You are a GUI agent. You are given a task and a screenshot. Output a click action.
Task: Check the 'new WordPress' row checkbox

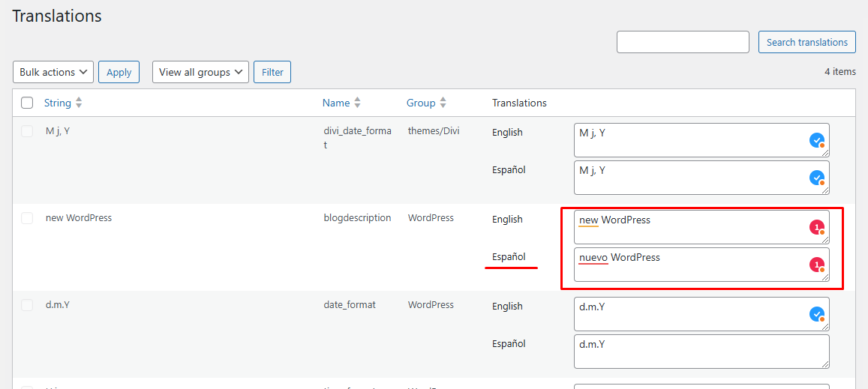click(x=26, y=218)
